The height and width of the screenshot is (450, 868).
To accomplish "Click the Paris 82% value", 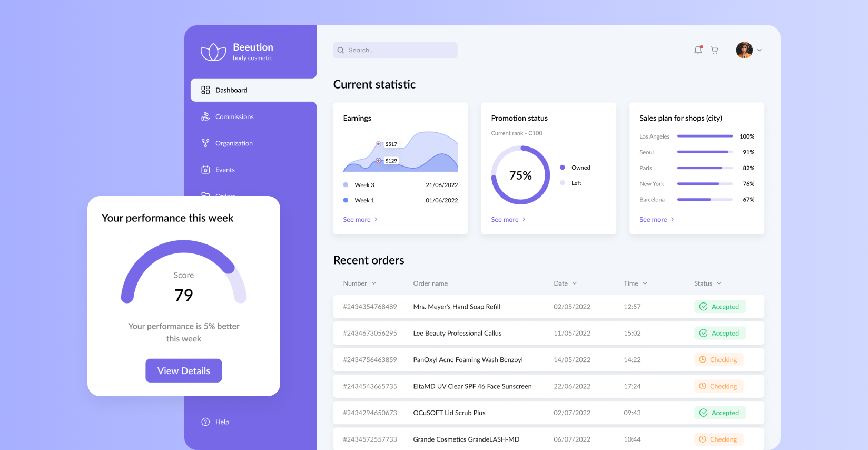I will [x=748, y=168].
